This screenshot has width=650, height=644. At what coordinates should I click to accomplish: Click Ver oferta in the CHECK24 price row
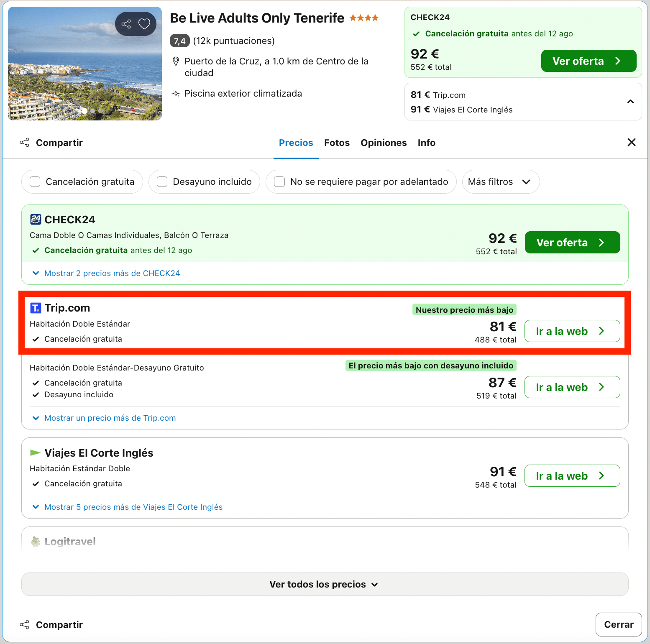click(572, 243)
